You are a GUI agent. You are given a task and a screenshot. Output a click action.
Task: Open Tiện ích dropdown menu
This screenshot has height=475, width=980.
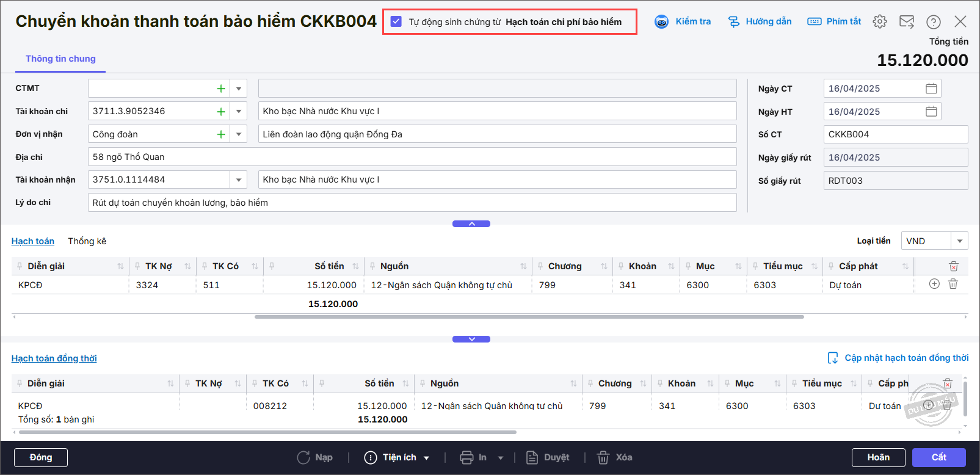click(397, 457)
